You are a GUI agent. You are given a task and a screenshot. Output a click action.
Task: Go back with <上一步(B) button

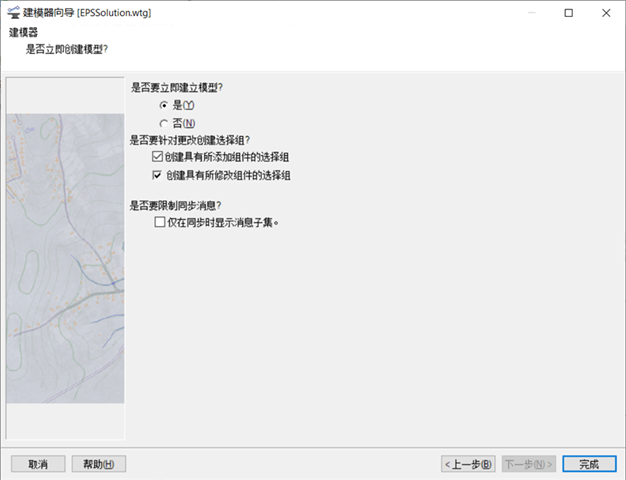pos(468,464)
